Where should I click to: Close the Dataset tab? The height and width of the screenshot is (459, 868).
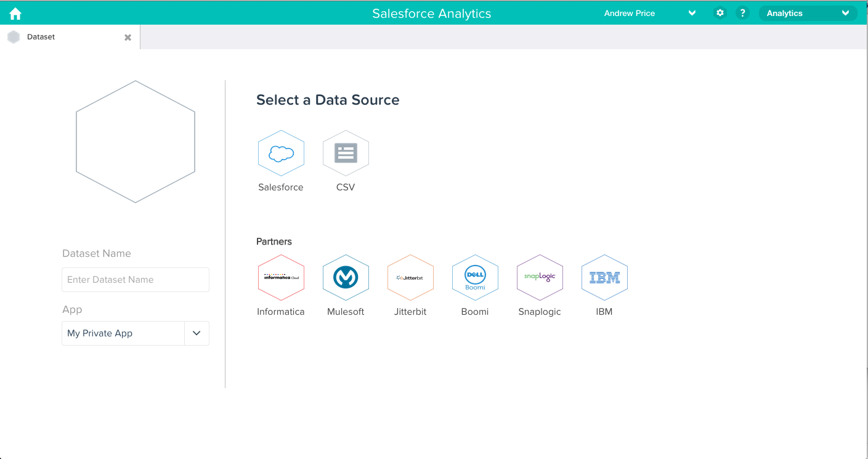click(128, 38)
